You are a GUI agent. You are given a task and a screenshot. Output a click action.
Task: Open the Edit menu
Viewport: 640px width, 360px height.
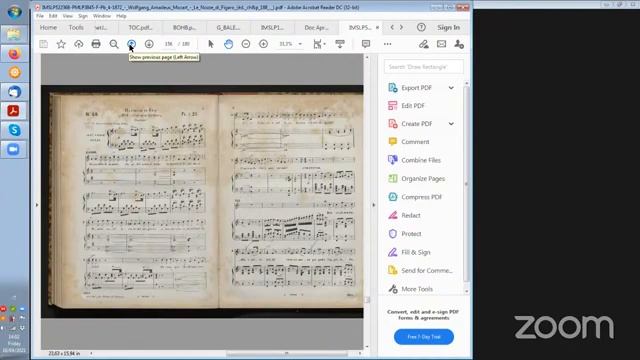(x=53, y=16)
